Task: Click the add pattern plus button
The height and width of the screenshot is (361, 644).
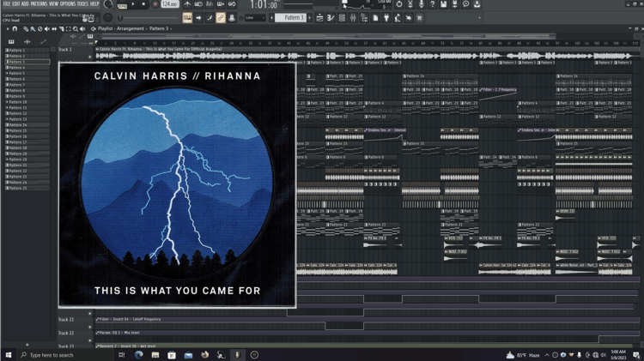Action: tap(309, 18)
